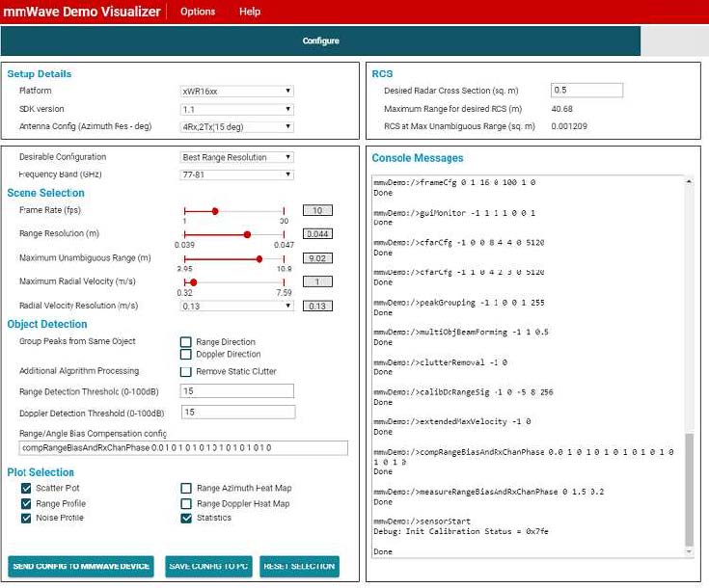709x588 pixels.
Task: Open the Radial Velocity Resolution dropdown
Action: pyautogui.click(x=236, y=306)
